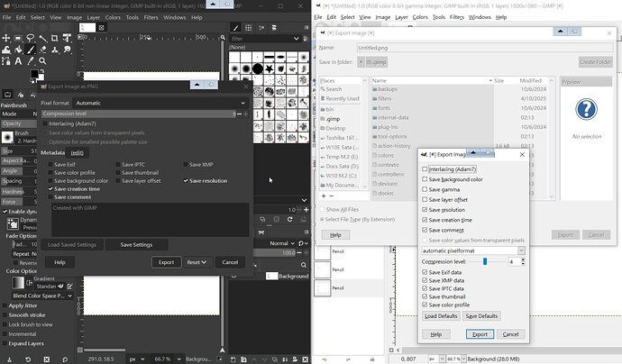Uncheck Save Exif data checkbox
Screen dimensions: 622x364
point(425,272)
